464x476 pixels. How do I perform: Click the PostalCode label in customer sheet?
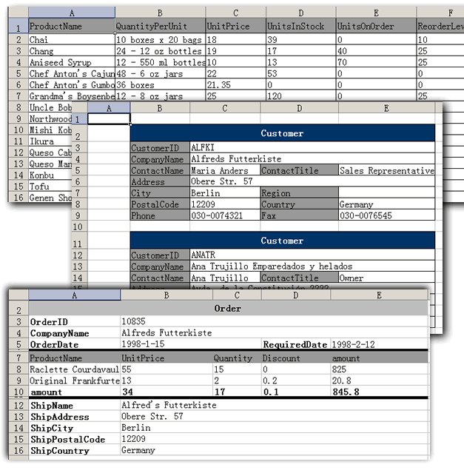point(160,204)
